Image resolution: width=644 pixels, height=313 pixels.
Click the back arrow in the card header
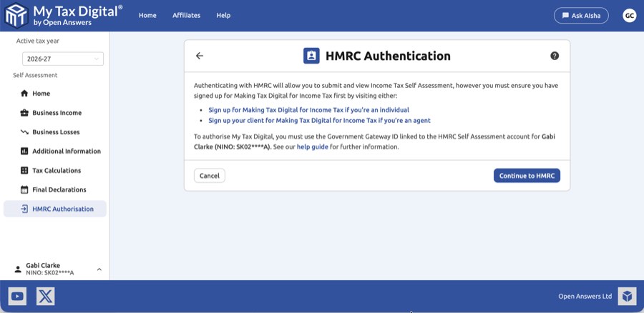[200, 56]
